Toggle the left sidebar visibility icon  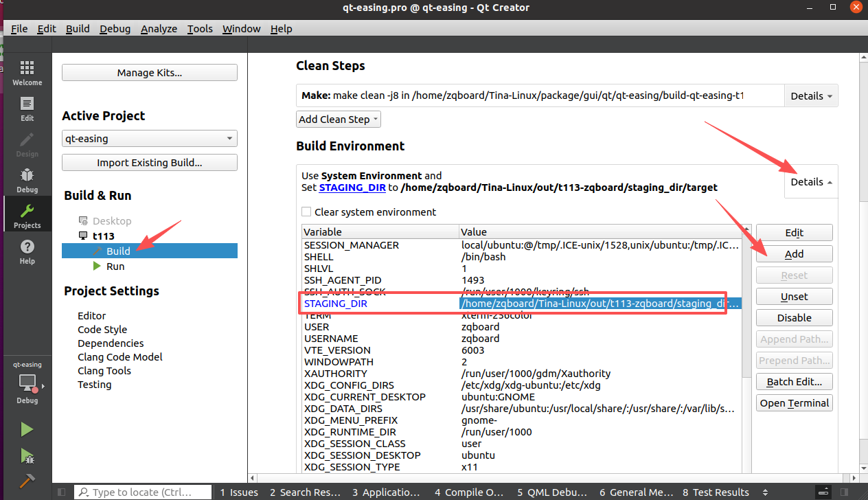61,492
